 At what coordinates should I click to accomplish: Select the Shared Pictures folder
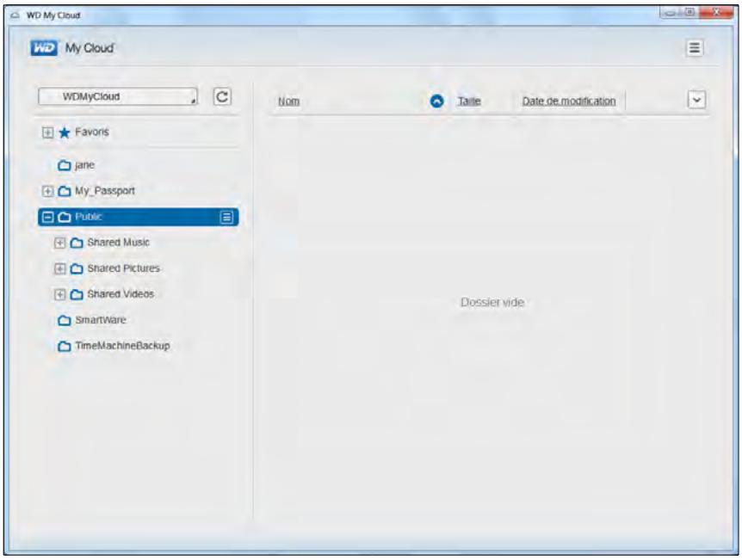pyautogui.click(x=123, y=268)
